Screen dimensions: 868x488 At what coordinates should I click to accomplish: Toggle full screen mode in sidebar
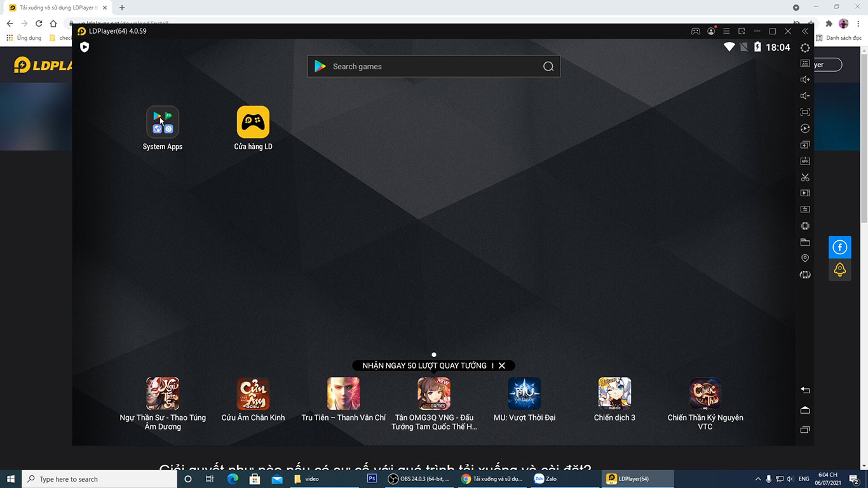(805, 112)
